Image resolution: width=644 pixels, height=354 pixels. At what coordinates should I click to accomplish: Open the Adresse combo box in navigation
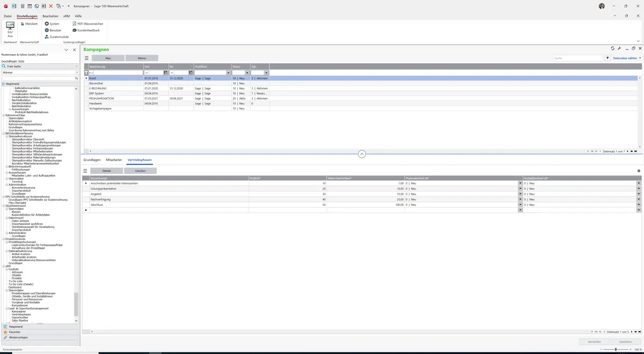40,72
